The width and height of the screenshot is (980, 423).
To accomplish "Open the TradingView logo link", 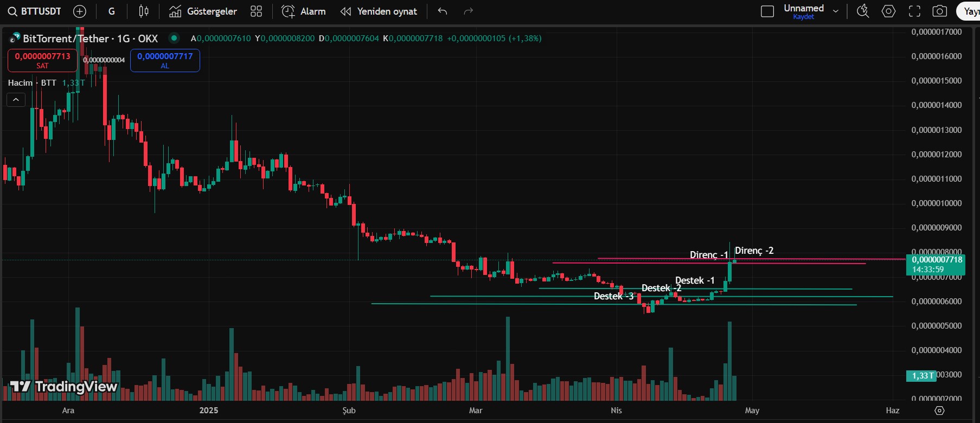I will click(x=63, y=386).
